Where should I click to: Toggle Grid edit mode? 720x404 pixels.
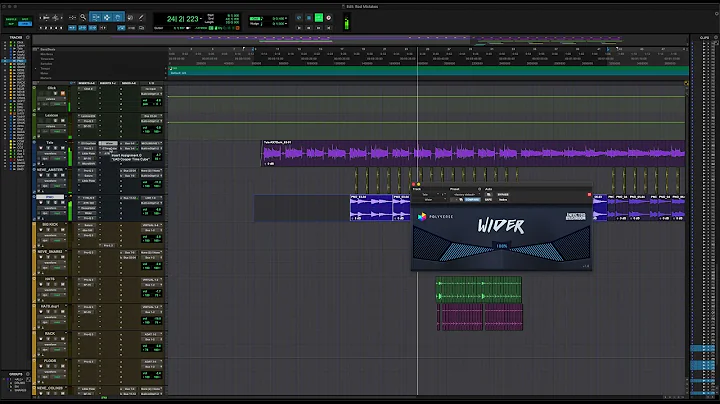click(x=25, y=23)
